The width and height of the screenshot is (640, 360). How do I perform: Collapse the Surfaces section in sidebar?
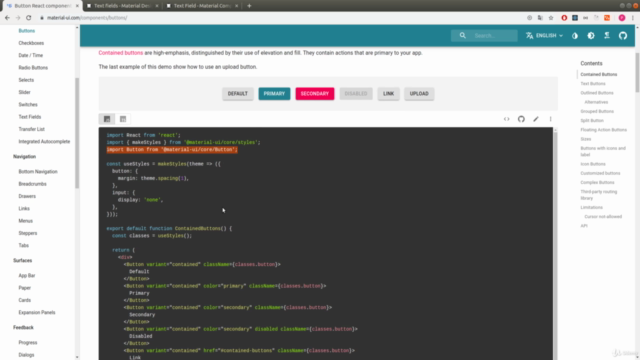(x=22, y=260)
